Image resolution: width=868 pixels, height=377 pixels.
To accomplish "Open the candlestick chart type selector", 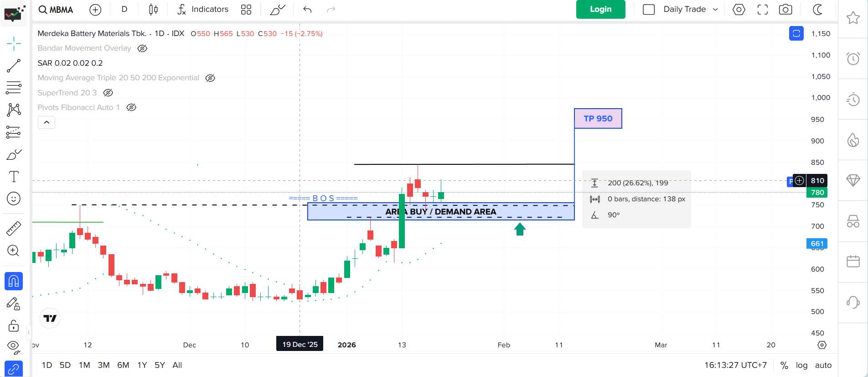I will pyautogui.click(x=153, y=10).
